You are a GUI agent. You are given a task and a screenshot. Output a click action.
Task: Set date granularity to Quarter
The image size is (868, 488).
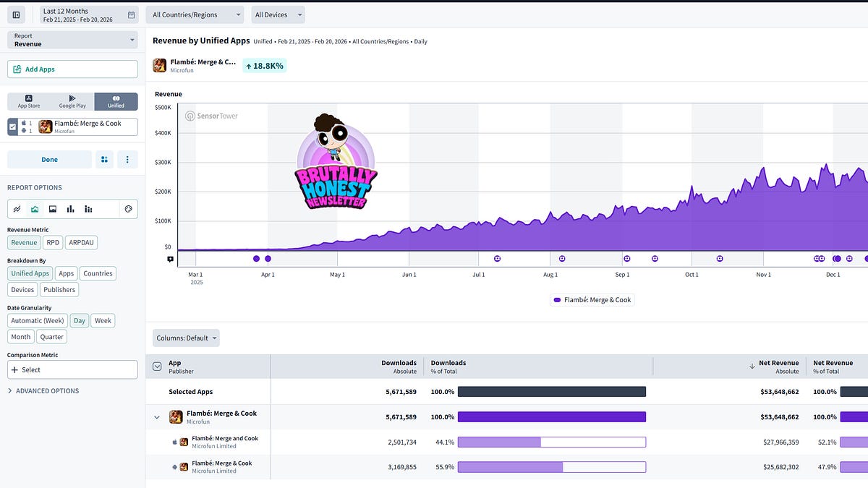coord(51,336)
